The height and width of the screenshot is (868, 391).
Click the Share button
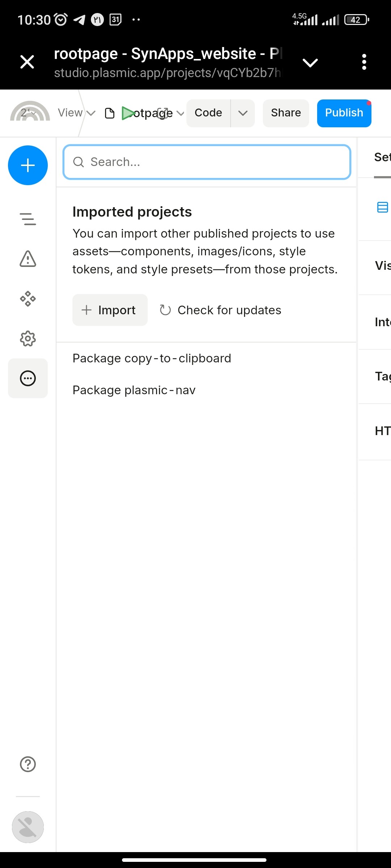(286, 113)
